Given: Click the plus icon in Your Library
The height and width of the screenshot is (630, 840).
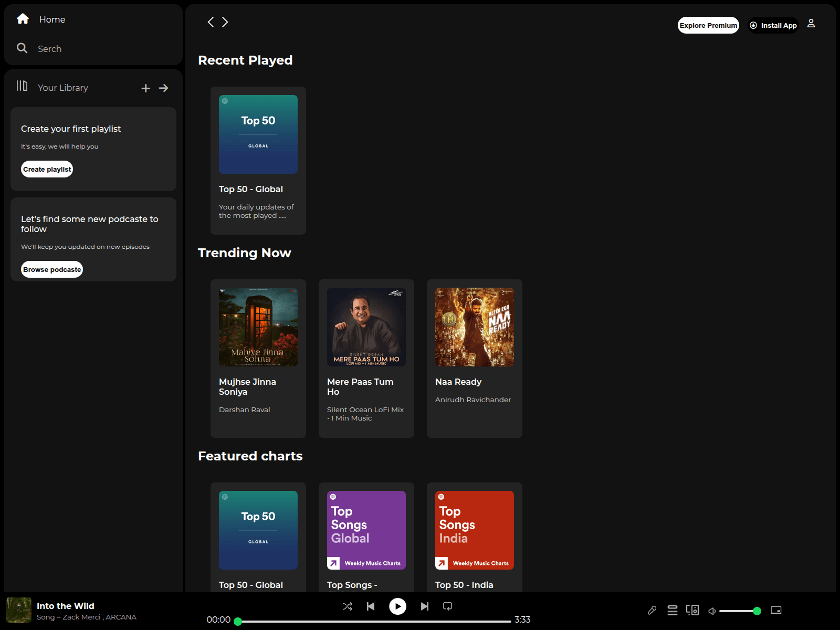Looking at the screenshot, I should pos(146,88).
